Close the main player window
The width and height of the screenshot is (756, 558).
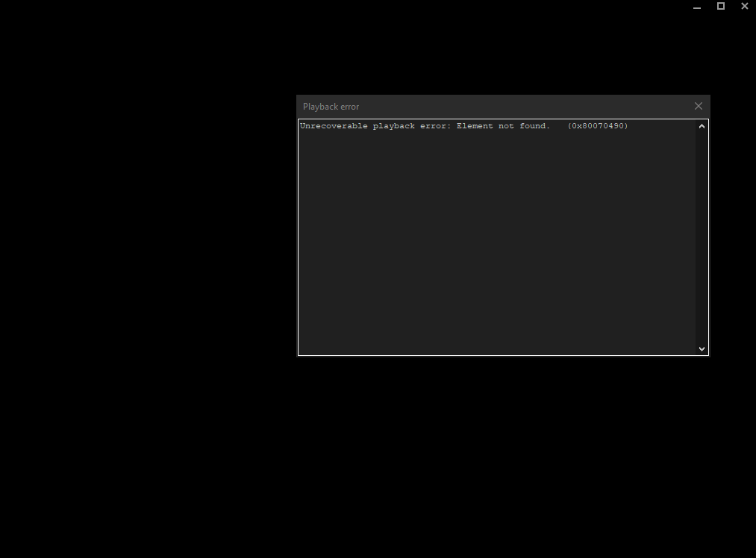coord(744,6)
